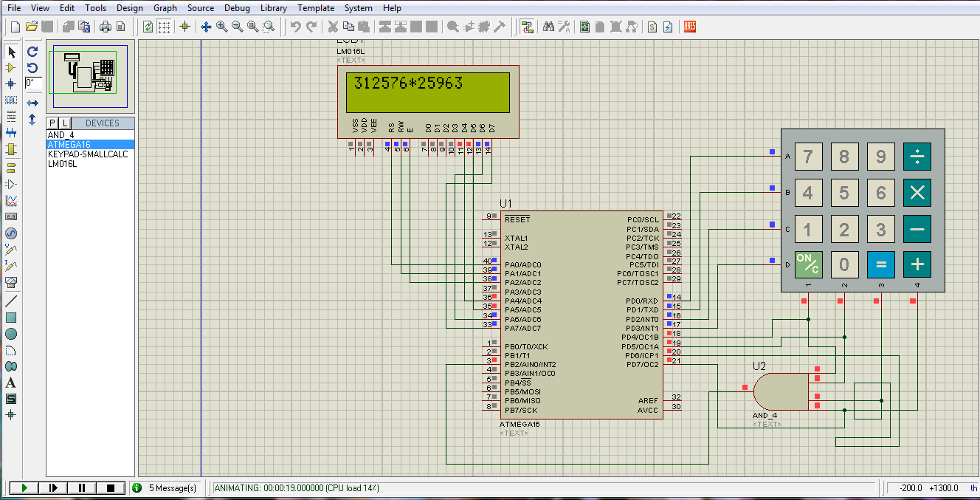Select the Device Pins mode tool
This screenshot has width=980, height=500.
pos(11,184)
